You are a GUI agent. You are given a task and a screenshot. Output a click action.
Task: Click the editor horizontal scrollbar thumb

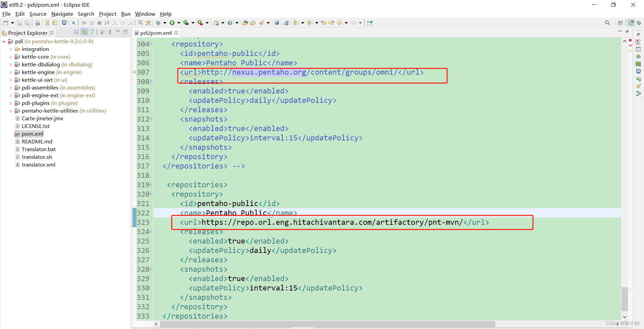328,324
